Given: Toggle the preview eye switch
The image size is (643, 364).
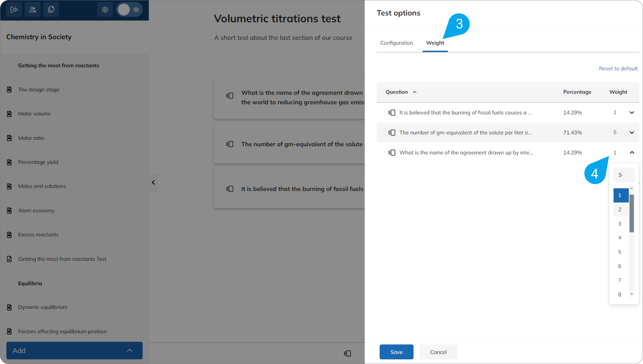Looking at the screenshot, I should (129, 9).
